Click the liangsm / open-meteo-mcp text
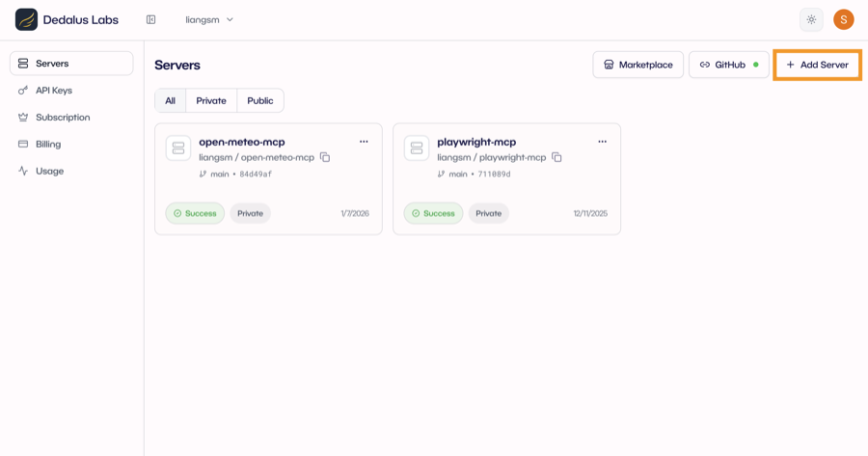 [x=257, y=157]
